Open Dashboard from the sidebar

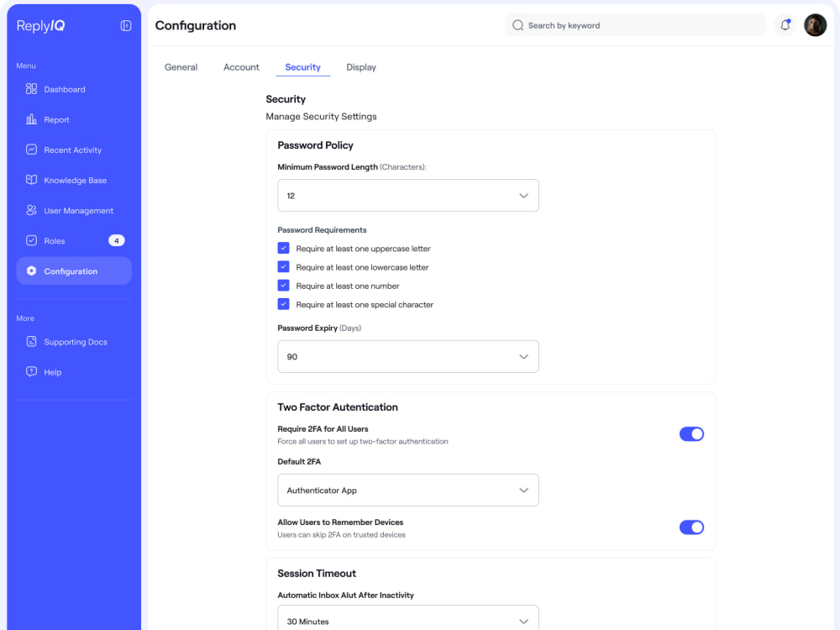(74, 90)
